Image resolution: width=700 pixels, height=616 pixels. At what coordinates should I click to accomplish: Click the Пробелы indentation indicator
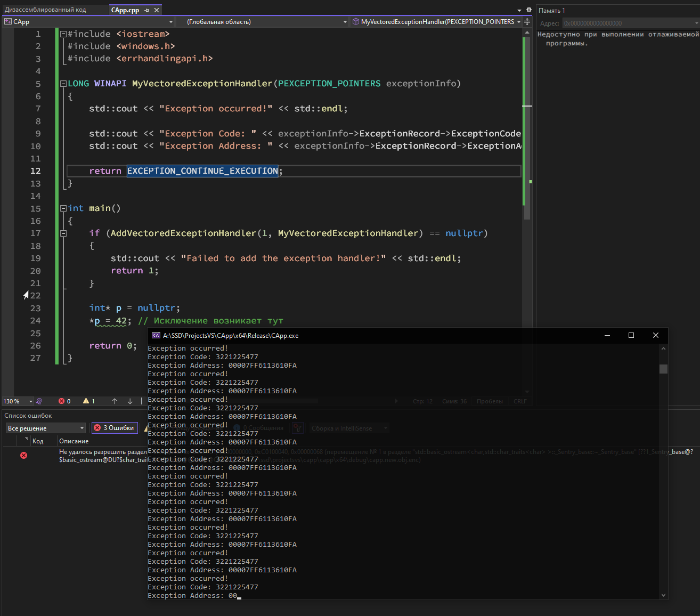(x=490, y=401)
